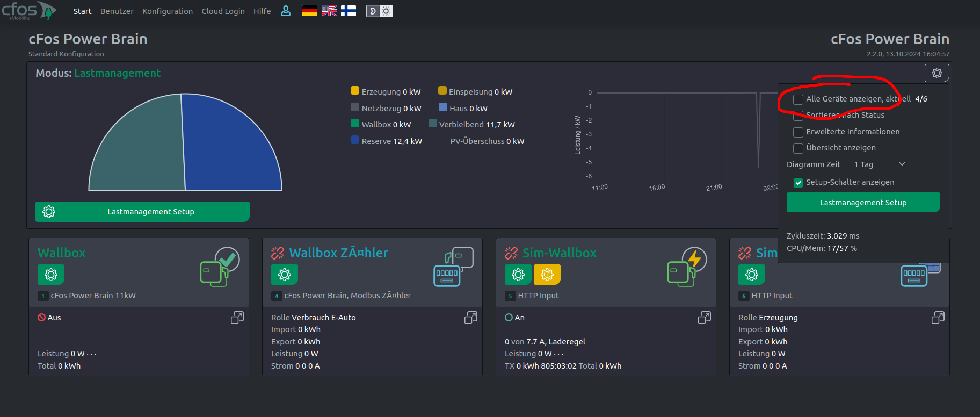The height and width of the screenshot is (417, 980).
Task: Expand tile 6 via popout icon
Action: [938, 318]
